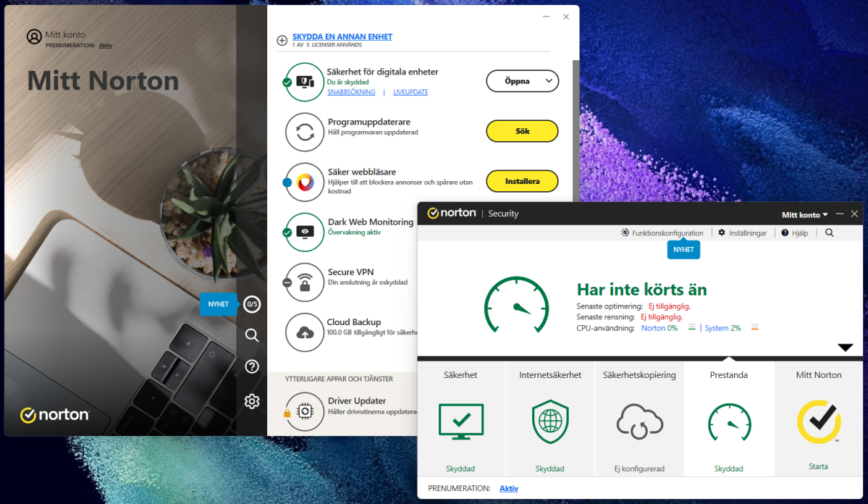The height and width of the screenshot is (504, 868).
Task: Click the search icon in Norton Security toolbar
Action: click(830, 233)
